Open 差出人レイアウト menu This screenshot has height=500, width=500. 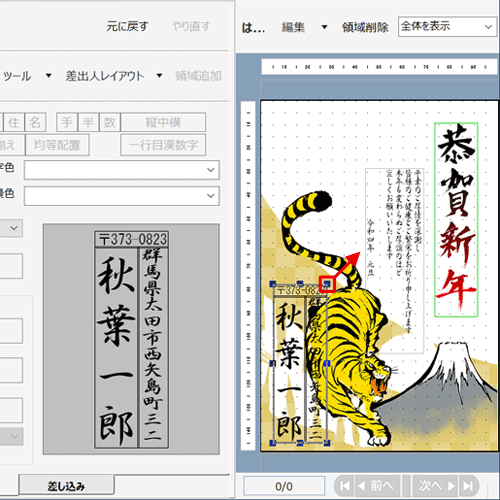click(105, 76)
